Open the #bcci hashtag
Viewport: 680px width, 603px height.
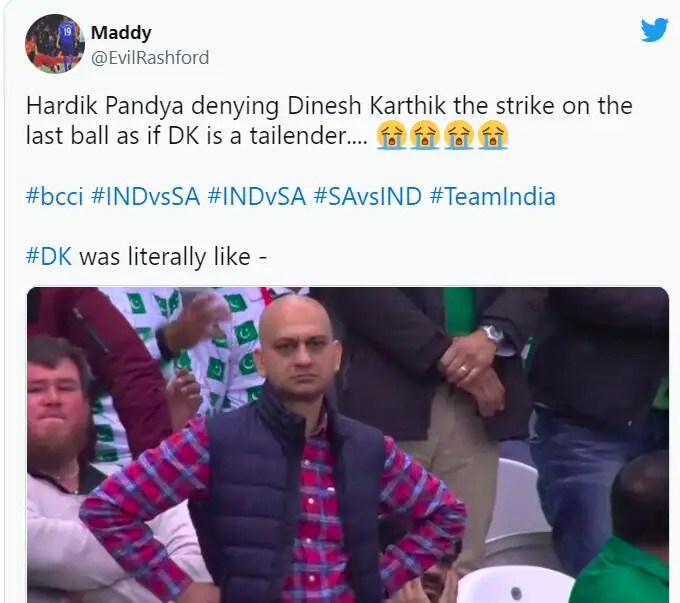point(55,196)
